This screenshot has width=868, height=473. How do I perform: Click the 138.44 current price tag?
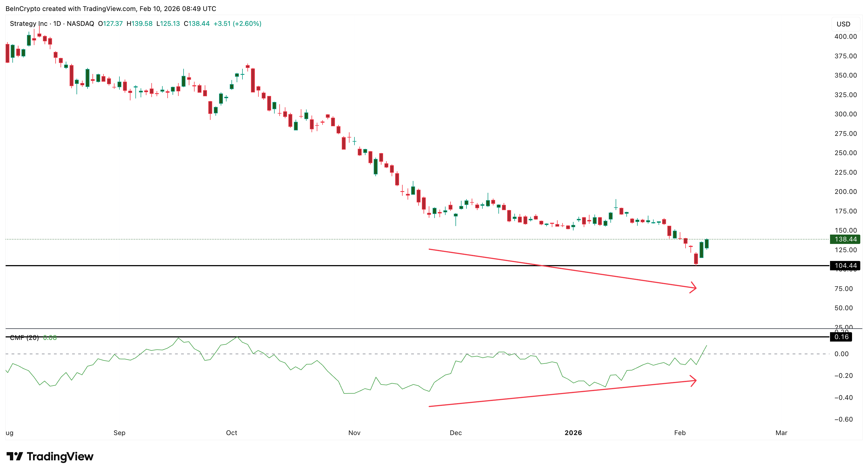845,239
